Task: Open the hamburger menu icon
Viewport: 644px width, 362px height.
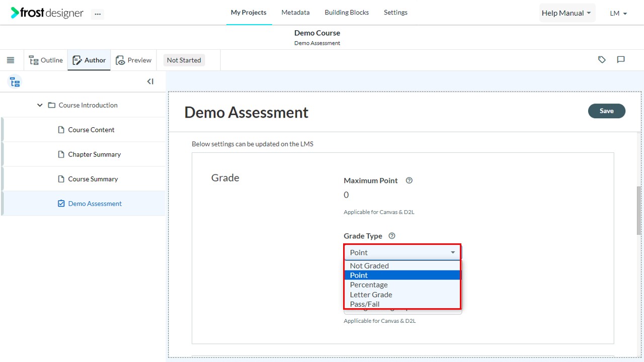Action: coord(11,60)
